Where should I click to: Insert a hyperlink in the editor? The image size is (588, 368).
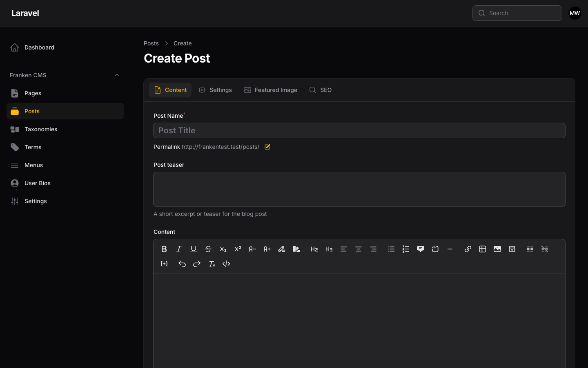click(468, 249)
